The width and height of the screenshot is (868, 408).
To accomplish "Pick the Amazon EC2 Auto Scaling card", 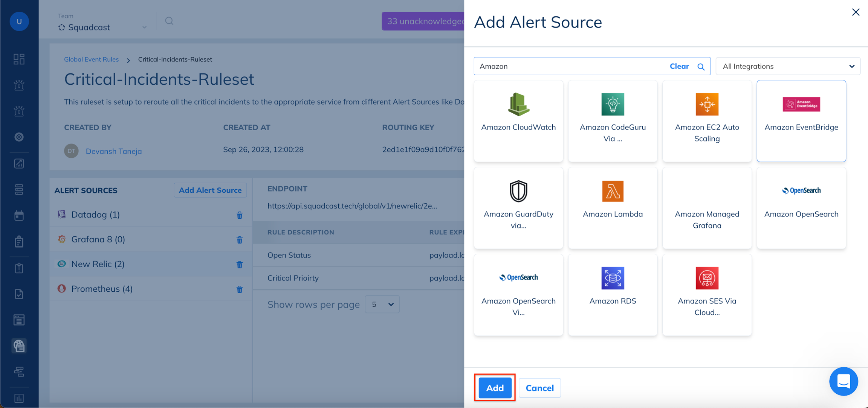I will [707, 121].
